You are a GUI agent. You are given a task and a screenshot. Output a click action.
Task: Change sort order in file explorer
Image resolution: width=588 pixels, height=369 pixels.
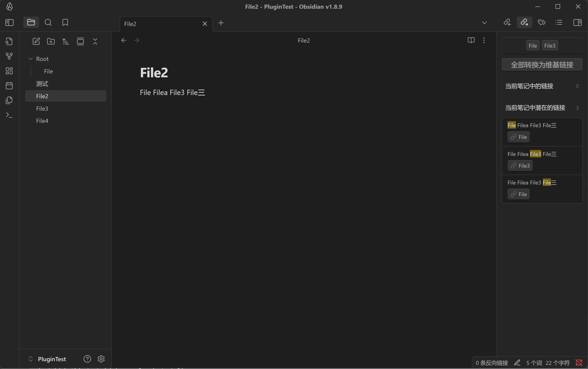(x=65, y=41)
